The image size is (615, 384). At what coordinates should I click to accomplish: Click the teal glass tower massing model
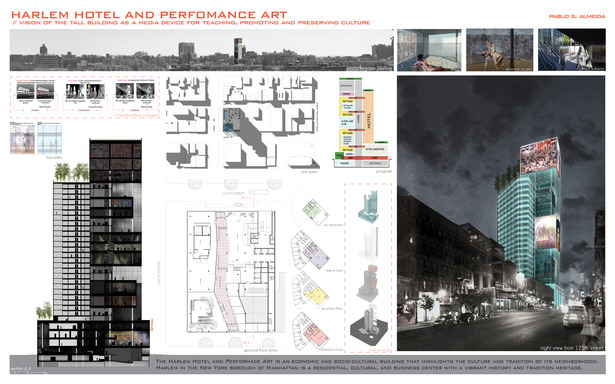(x=369, y=207)
